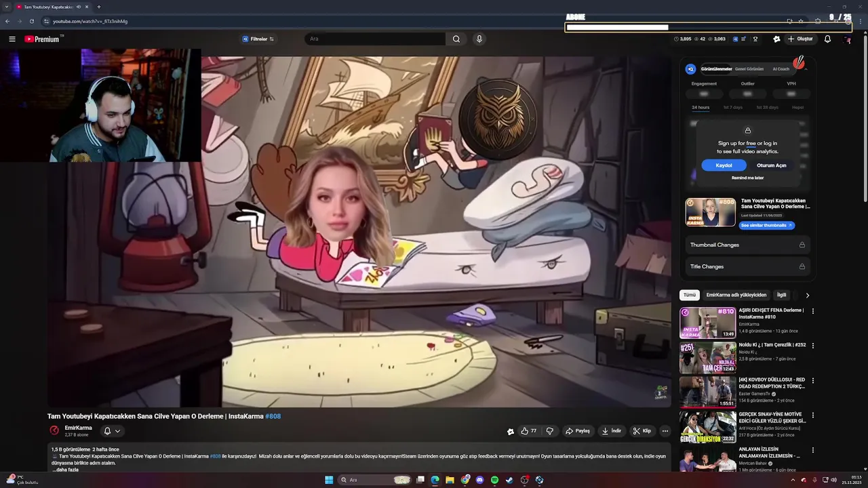Open the KOVBOY DÜELLOSU Red Dead Redemption 2 thumbnail
Screen dimensions: 868x488
tap(707, 392)
